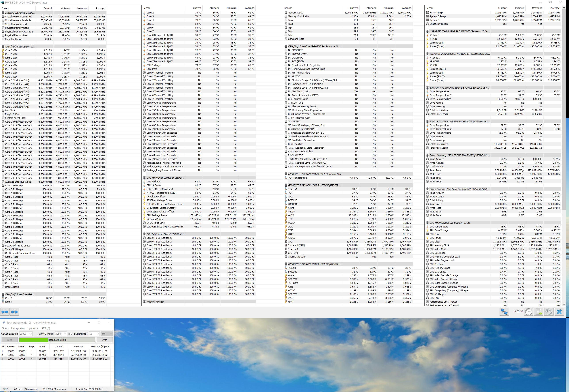Start logging with sheet plus icon
The width and height of the screenshot is (569, 392).
[539, 312]
